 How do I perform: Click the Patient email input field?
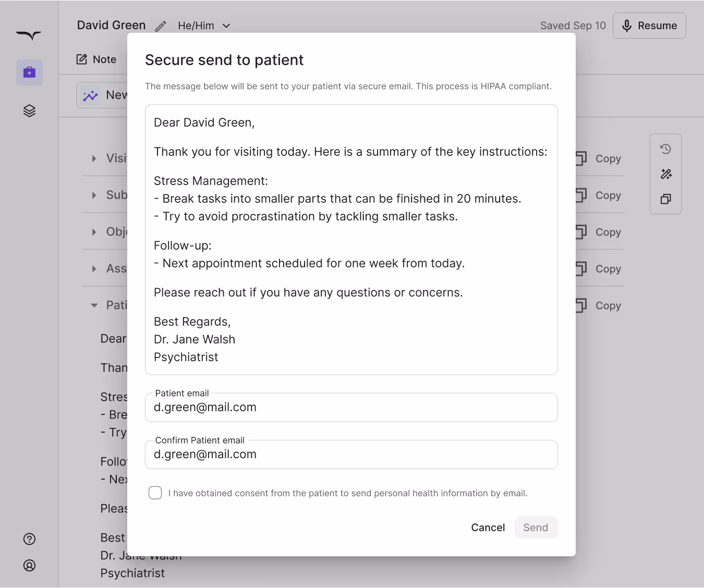coord(351,408)
